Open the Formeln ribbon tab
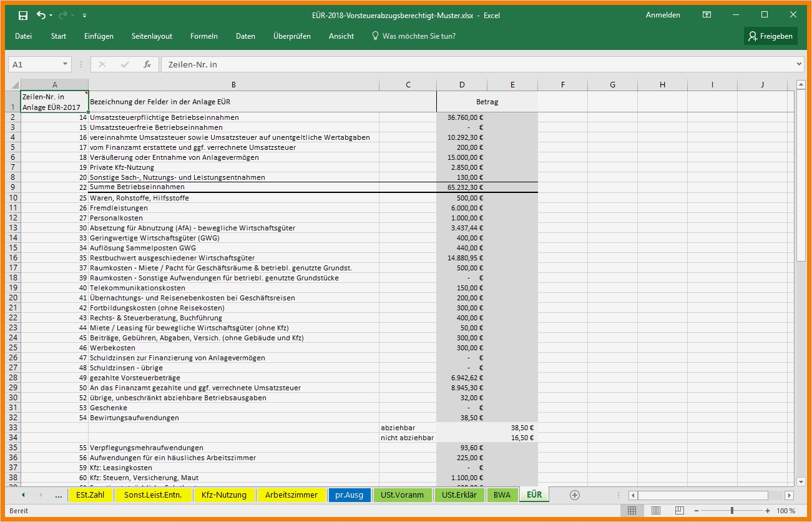Screen dimensions: 812x522 click(204, 36)
